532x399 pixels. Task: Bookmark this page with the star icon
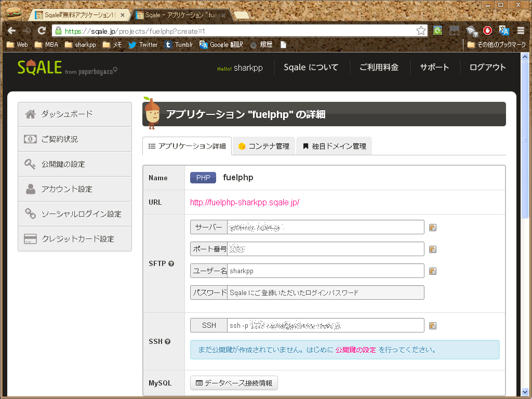(421, 31)
